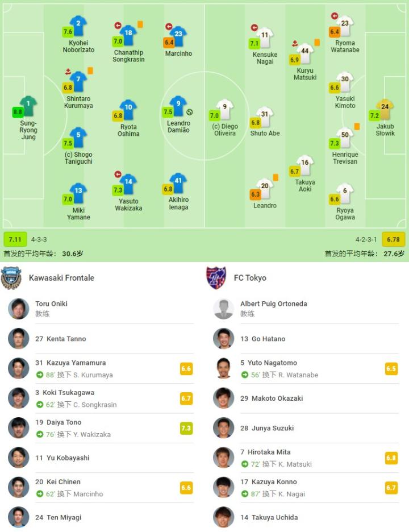Open the FC Tokyo team link
Viewport: 409px width, 532px height.
[250, 278]
